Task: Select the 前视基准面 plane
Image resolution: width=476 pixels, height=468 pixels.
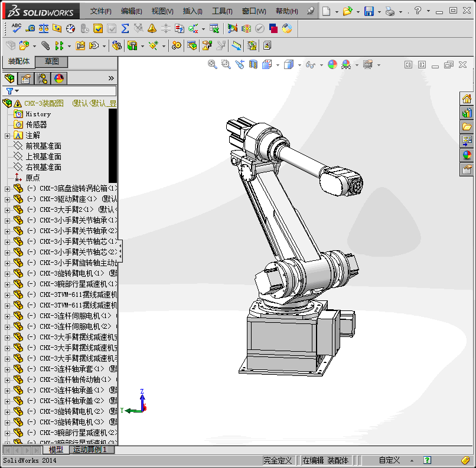Action: (44, 146)
